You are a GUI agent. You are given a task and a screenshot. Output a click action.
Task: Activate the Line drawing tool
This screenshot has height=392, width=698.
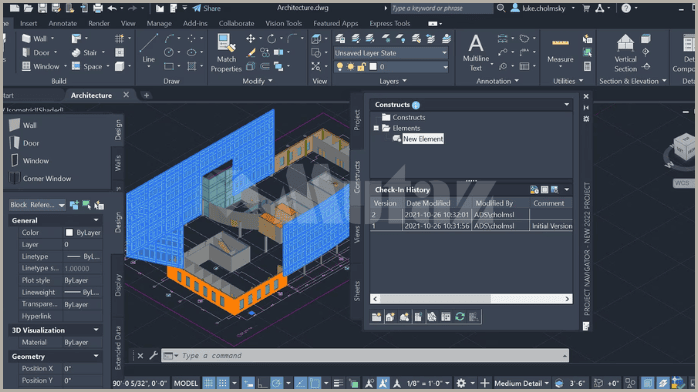click(x=149, y=49)
